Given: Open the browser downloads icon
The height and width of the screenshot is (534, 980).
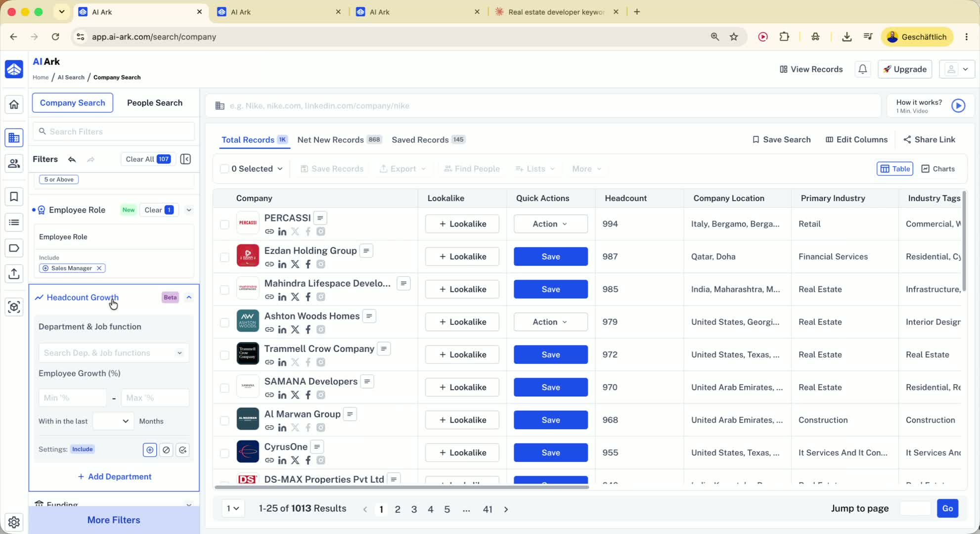Looking at the screenshot, I should 846,37.
